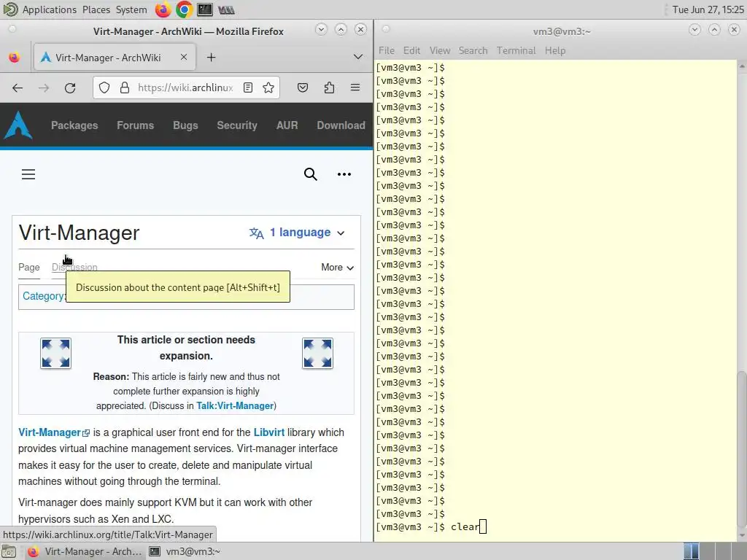747x560 pixels.
Task: Open the virt-manager launcher in top panel
Action: coord(226,9)
